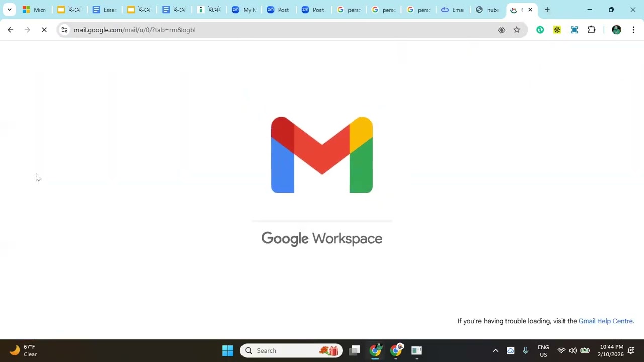Open the notifications bell icon
Viewport: 644px width, 362px height.
pos(631,350)
